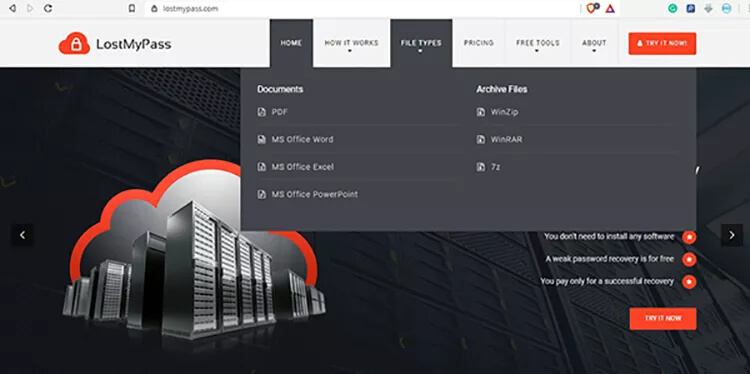The image size is (750, 374).
Task: Reload the page with browser refresh icon
Action: click(x=48, y=8)
